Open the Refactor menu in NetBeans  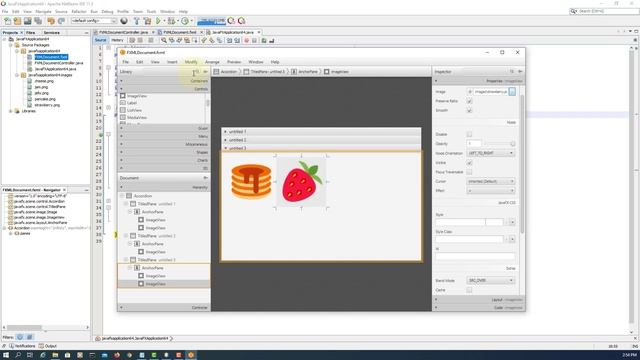click(x=79, y=11)
